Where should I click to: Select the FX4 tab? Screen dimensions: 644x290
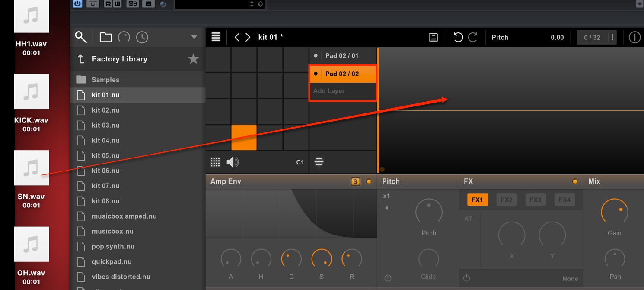click(564, 200)
